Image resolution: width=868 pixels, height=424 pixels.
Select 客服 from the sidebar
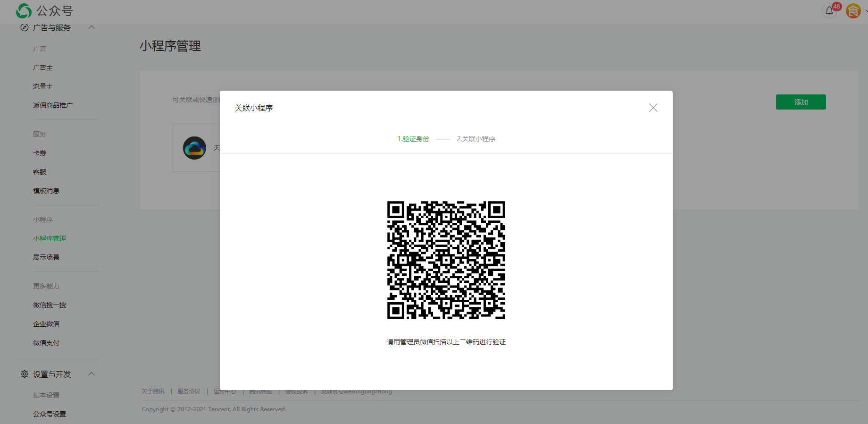coord(40,172)
